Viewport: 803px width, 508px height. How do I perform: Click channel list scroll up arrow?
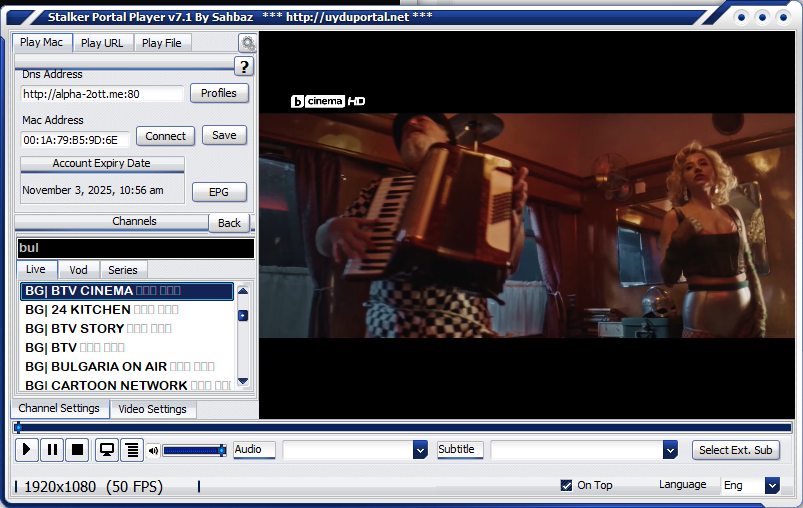pos(243,291)
